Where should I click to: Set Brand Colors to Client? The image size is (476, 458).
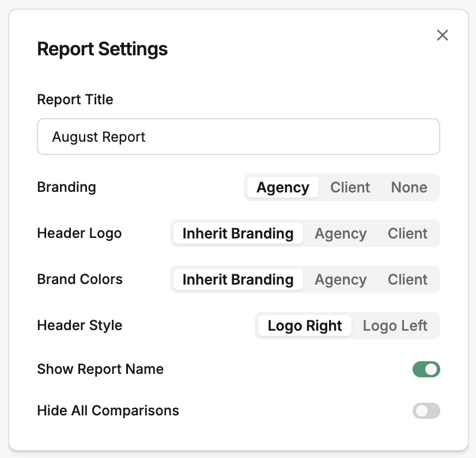pyautogui.click(x=407, y=279)
